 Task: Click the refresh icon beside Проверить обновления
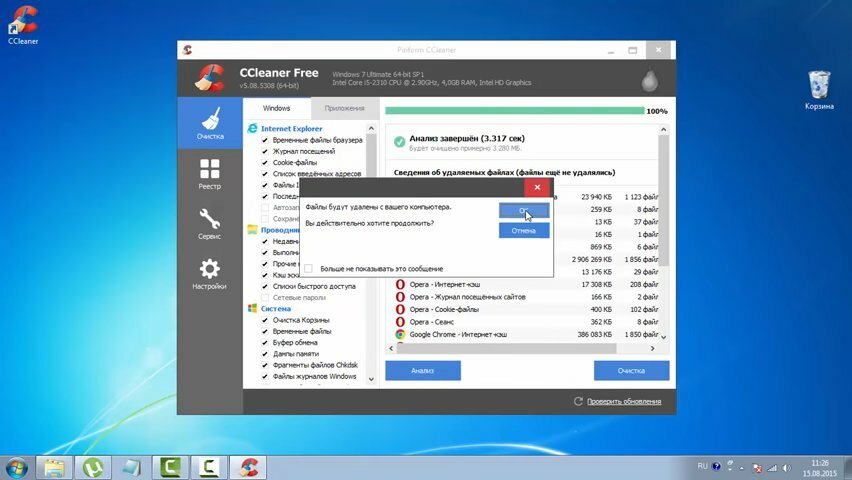[578, 401]
